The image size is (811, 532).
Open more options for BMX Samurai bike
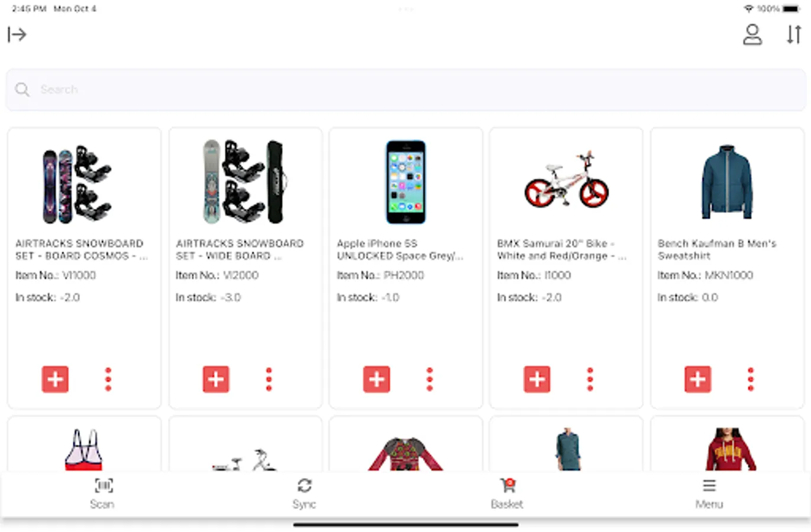(590, 379)
